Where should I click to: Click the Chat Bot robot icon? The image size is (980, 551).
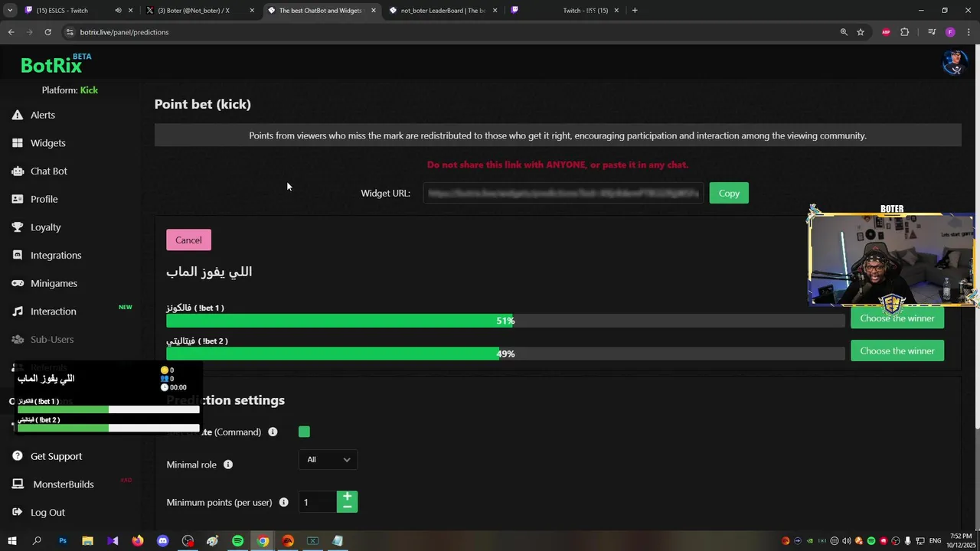[x=17, y=171]
